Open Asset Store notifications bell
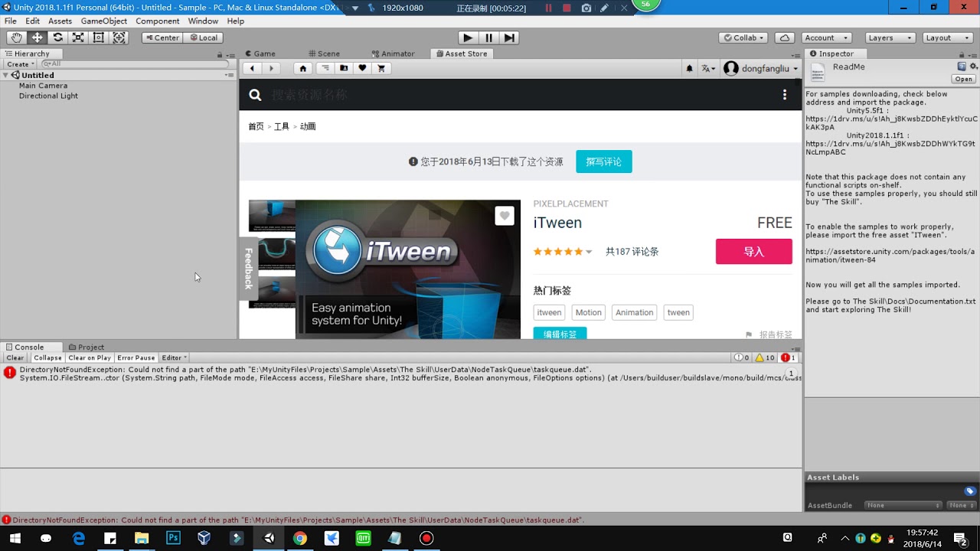Image resolution: width=980 pixels, height=551 pixels. click(x=689, y=68)
